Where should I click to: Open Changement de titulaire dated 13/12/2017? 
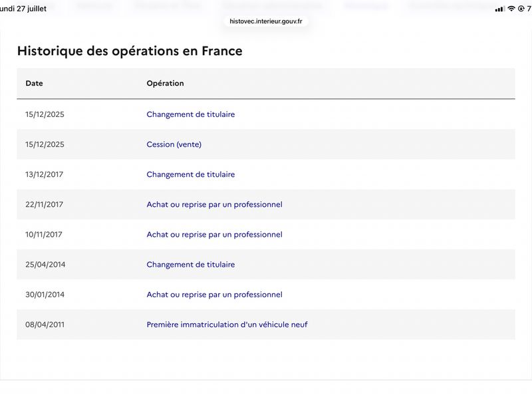(191, 174)
